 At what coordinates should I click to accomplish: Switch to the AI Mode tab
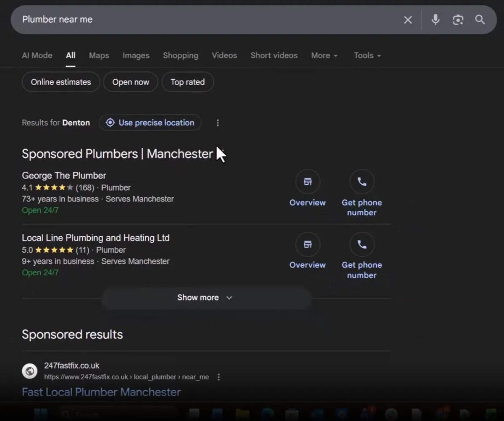tap(37, 55)
